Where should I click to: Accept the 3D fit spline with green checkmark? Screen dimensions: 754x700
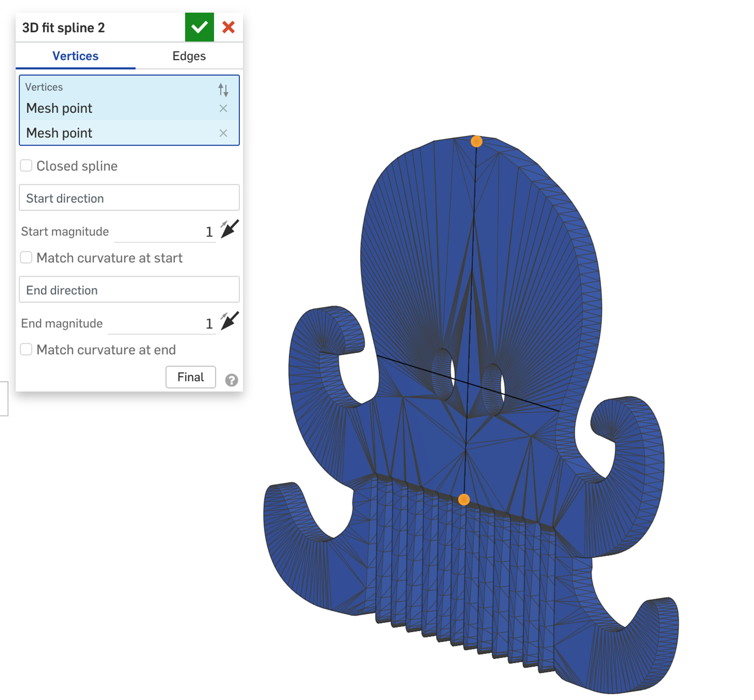point(199,27)
